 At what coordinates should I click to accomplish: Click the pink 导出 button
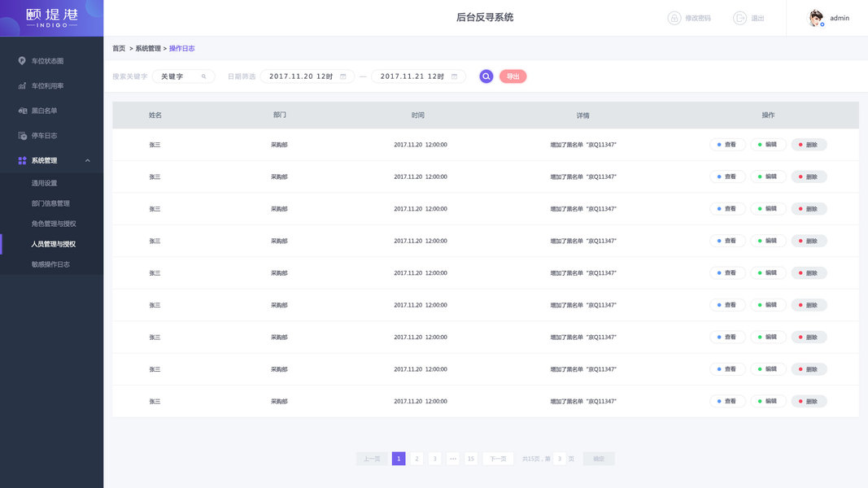pos(513,76)
